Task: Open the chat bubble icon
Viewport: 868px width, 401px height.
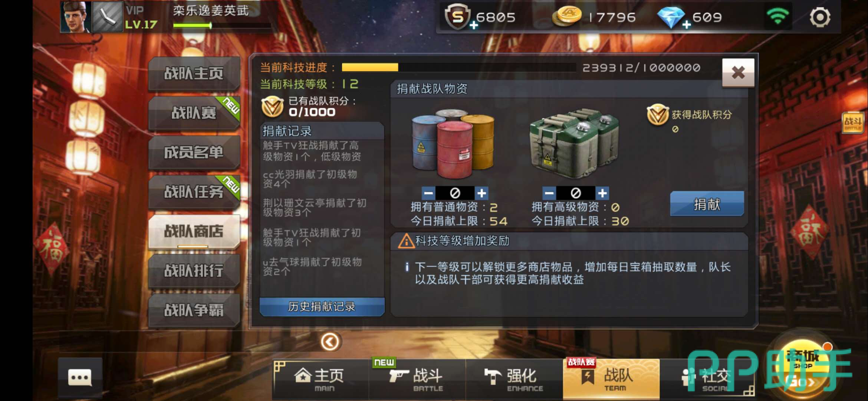Action: (80, 378)
